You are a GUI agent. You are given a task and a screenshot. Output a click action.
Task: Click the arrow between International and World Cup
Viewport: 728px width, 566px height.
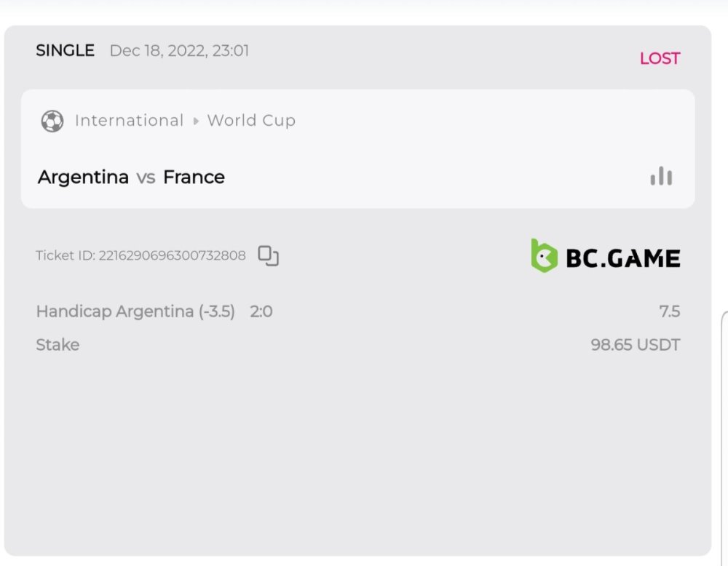pyautogui.click(x=196, y=121)
